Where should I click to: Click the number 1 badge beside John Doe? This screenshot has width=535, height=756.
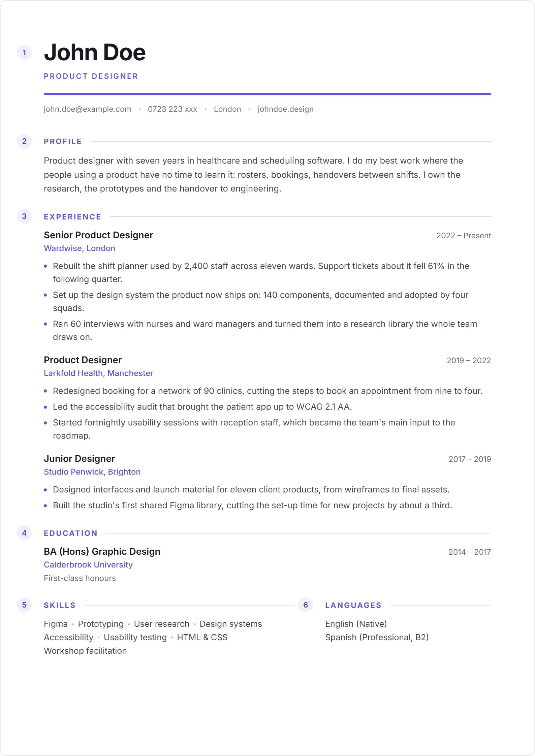[x=24, y=53]
